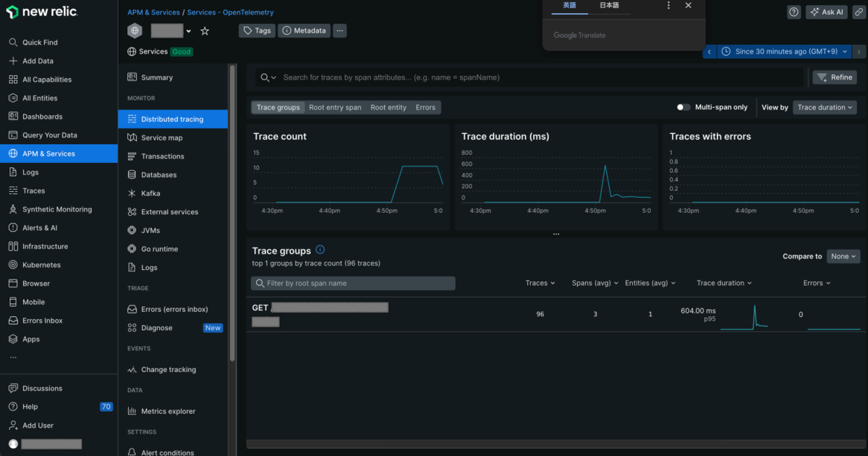Click Ask AI button
The width and height of the screenshot is (868, 456).
827,12
